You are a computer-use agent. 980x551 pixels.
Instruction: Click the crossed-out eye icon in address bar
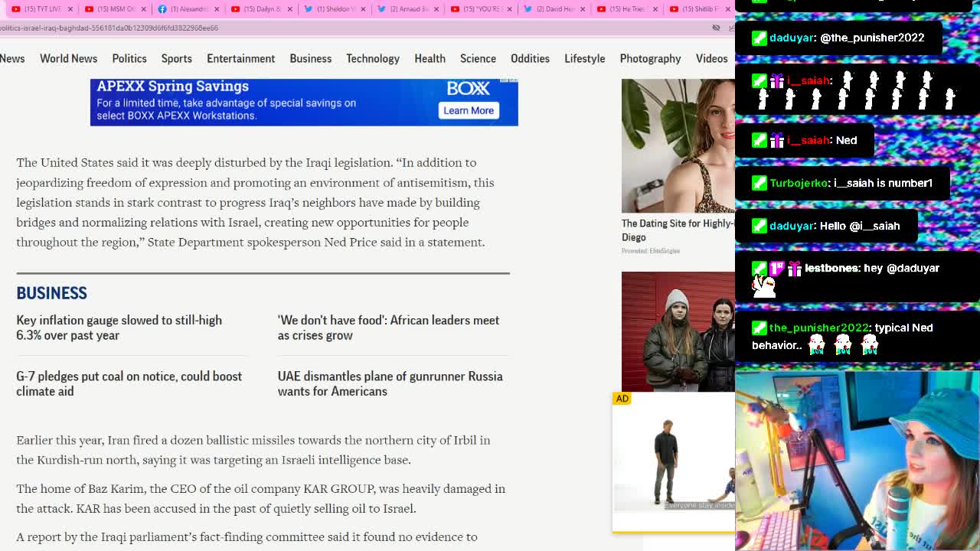[716, 28]
